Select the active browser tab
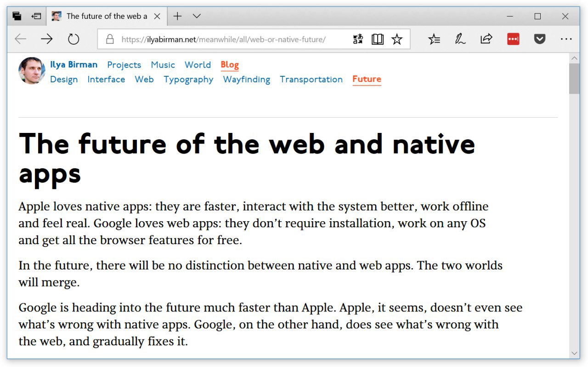 106,16
